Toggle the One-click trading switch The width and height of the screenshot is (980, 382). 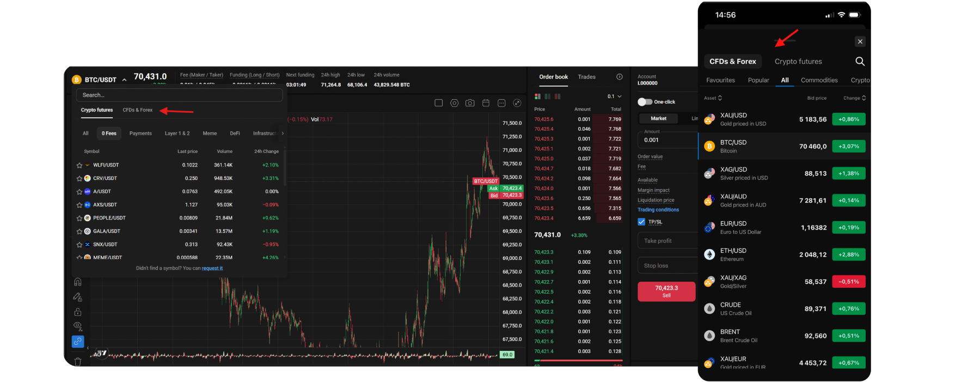click(645, 102)
